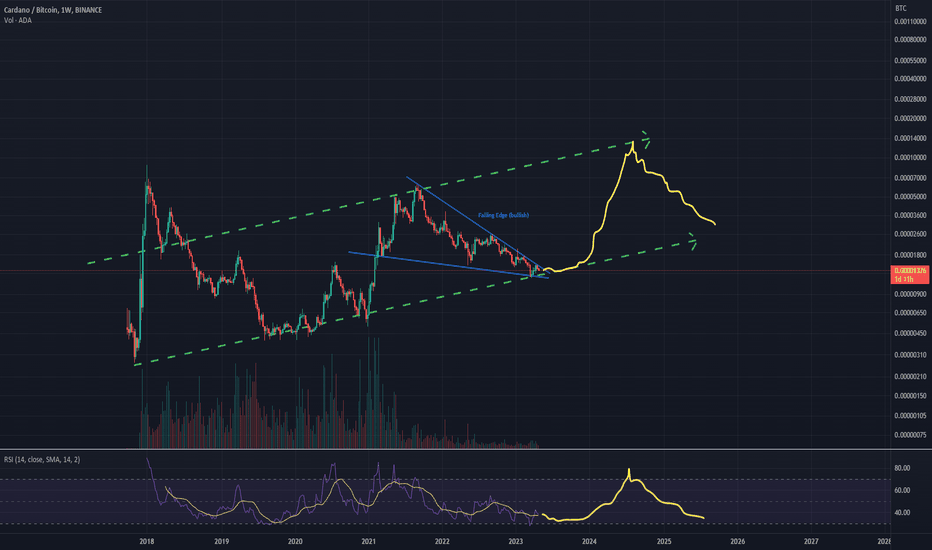The image size is (932, 550).
Task: Click the 0.00007000 price axis label
Action: (910, 178)
